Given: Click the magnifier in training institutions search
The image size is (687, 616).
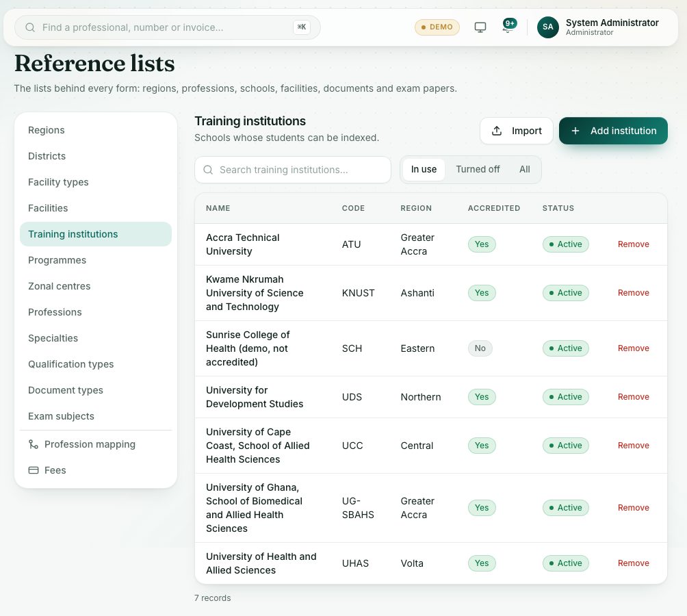Looking at the screenshot, I should point(208,170).
